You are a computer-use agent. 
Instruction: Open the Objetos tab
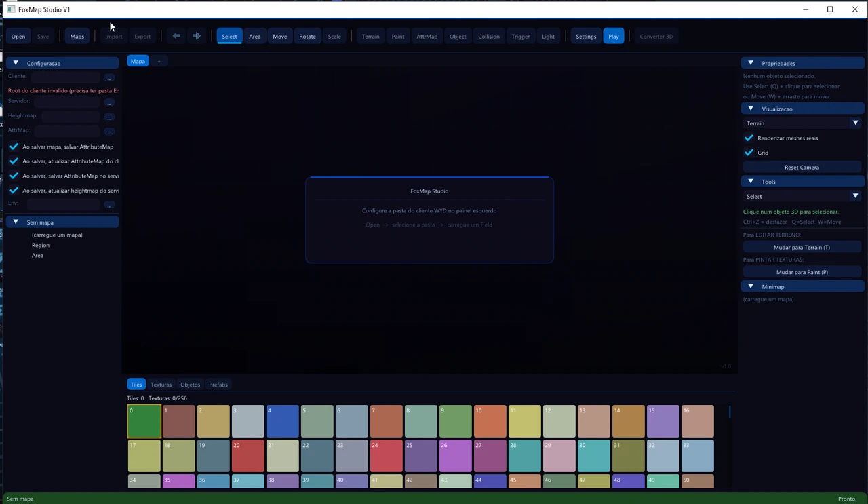[x=191, y=385]
